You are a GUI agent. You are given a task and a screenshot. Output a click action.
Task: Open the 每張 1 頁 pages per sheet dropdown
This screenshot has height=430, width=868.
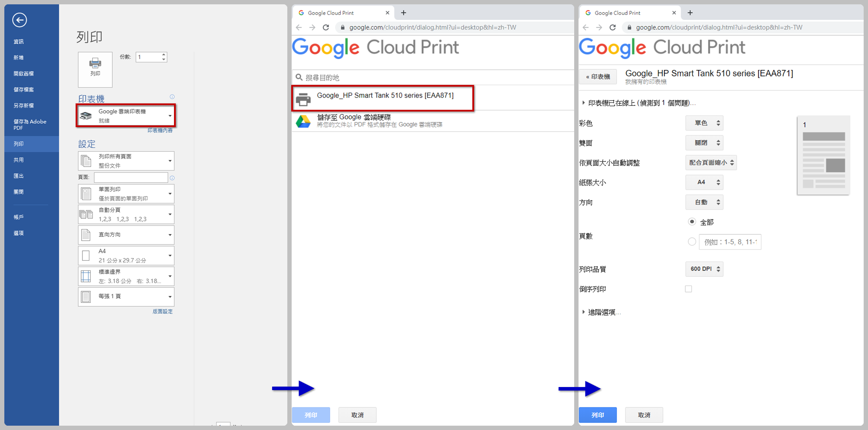126,297
